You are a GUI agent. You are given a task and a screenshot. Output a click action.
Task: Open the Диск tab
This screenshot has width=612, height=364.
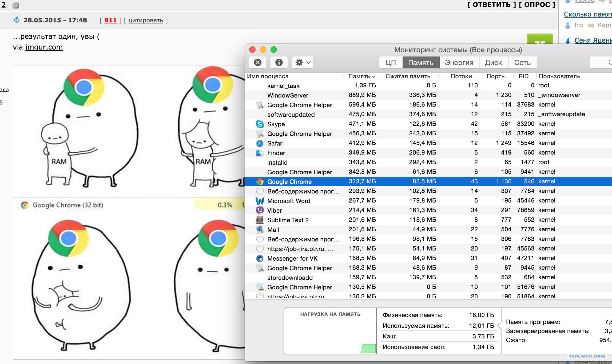(x=494, y=62)
